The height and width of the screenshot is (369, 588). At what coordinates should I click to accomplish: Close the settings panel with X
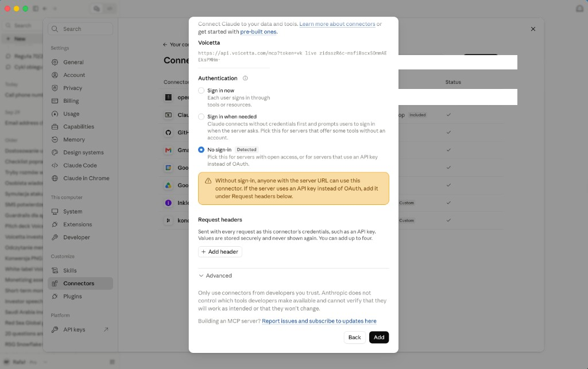click(x=533, y=29)
